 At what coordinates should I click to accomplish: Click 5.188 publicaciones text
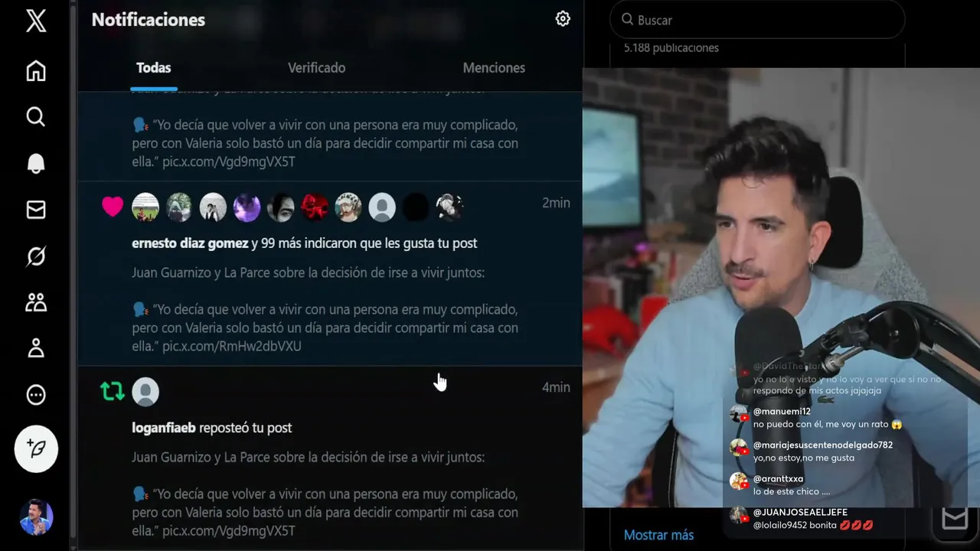[671, 48]
